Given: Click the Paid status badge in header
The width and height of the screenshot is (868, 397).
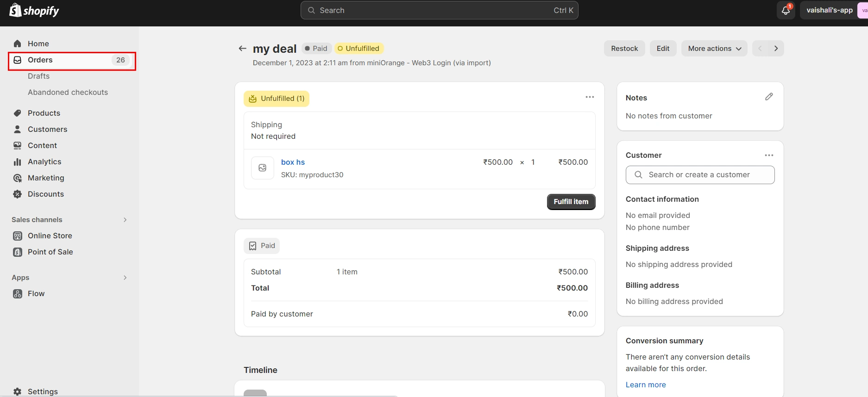Looking at the screenshot, I should [316, 49].
